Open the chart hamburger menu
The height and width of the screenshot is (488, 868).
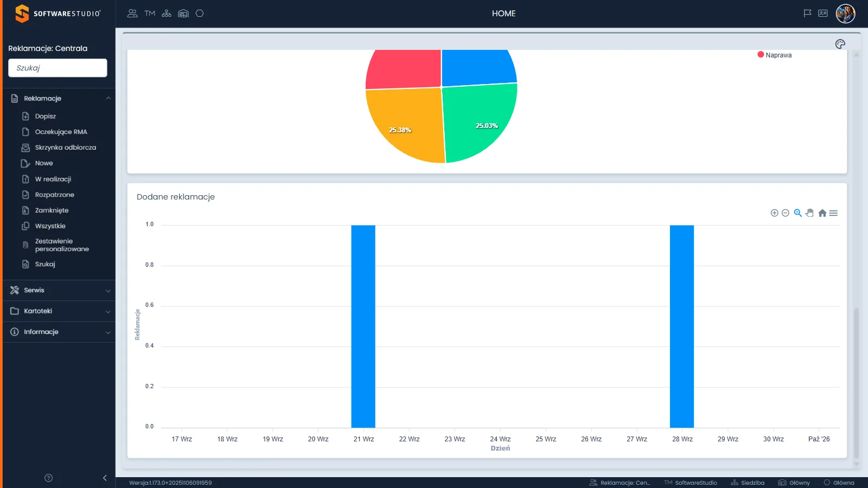pyautogui.click(x=833, y=213)
